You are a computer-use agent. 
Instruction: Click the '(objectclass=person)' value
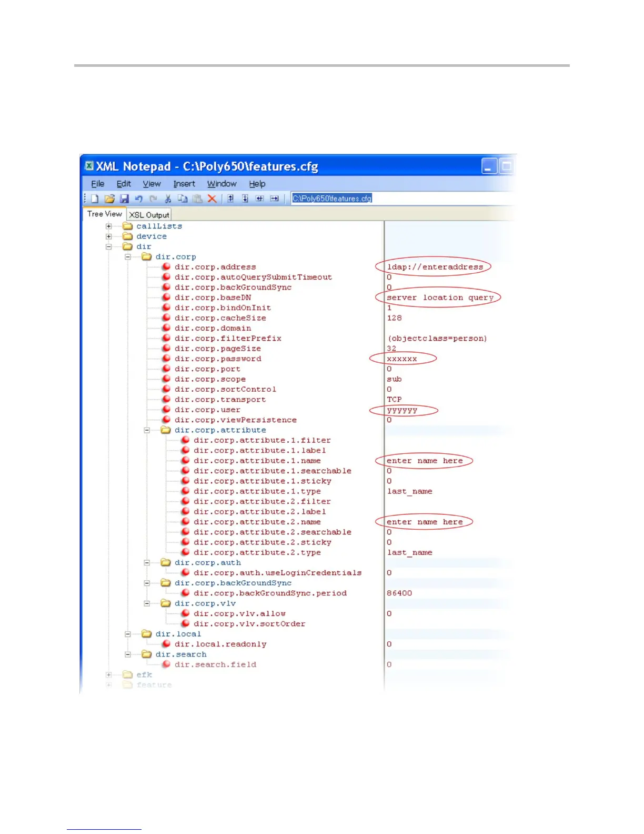[437, 339]
